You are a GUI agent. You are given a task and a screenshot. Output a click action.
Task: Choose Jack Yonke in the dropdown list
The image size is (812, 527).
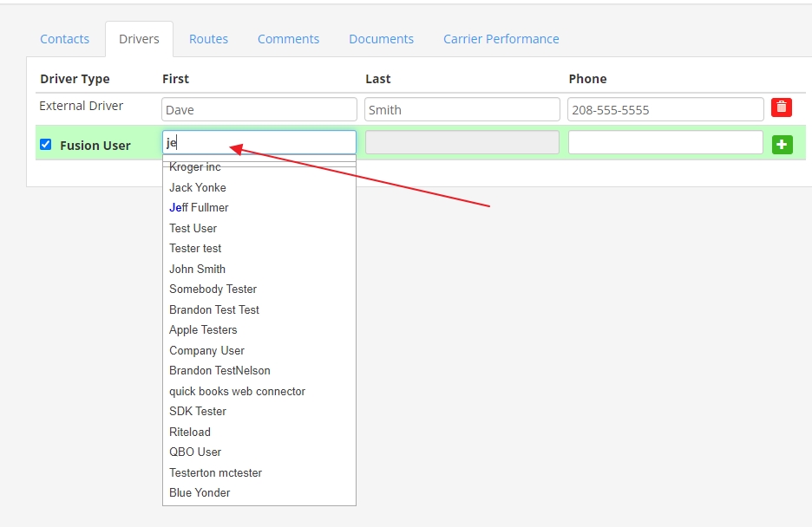click(x=198, y=187)
